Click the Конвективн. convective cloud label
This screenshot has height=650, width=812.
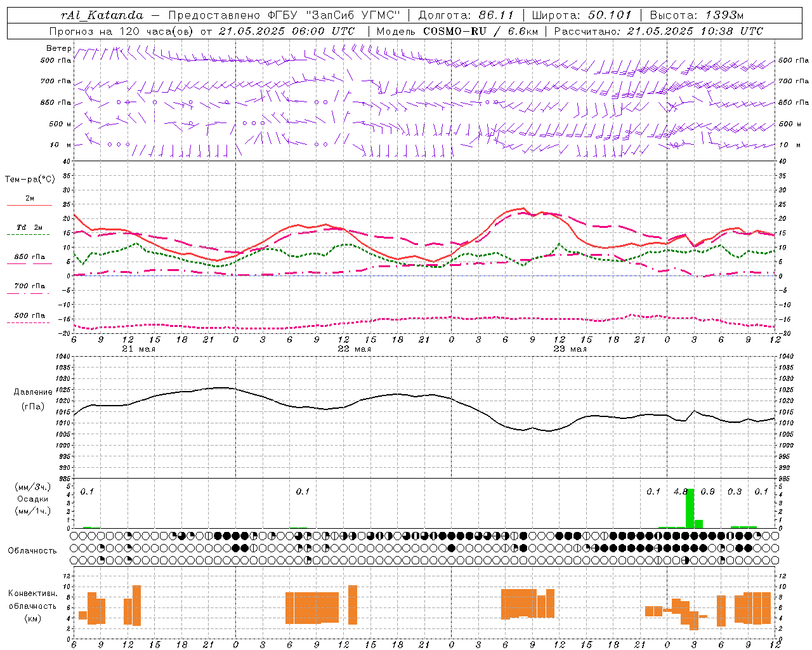[x=32, y=594]
